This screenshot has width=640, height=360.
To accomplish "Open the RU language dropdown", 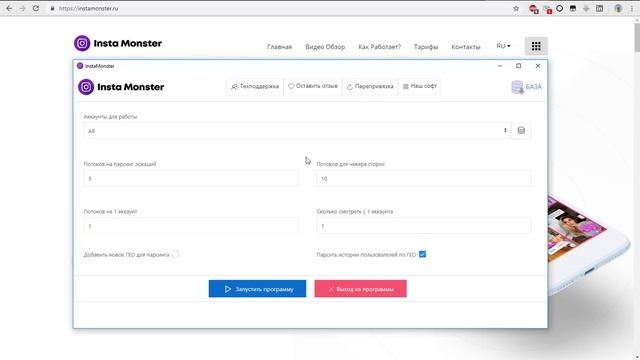I will pos(503,46).
